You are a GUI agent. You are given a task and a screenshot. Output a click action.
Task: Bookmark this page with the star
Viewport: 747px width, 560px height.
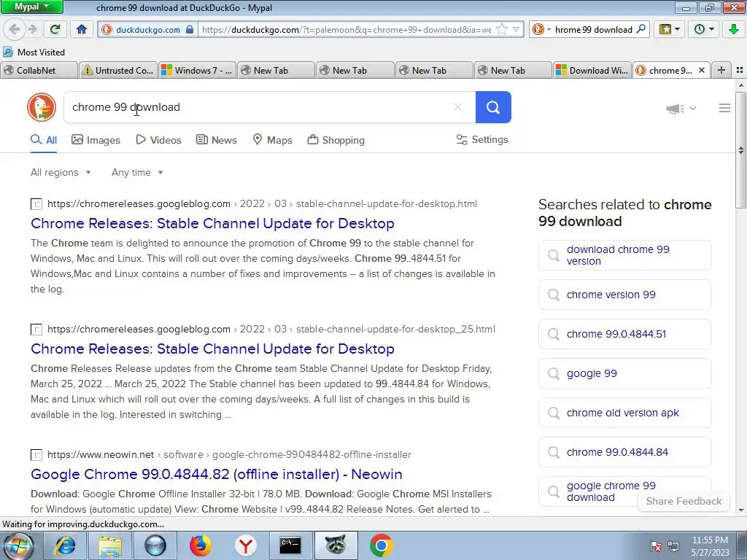click(x=502, y=29)
